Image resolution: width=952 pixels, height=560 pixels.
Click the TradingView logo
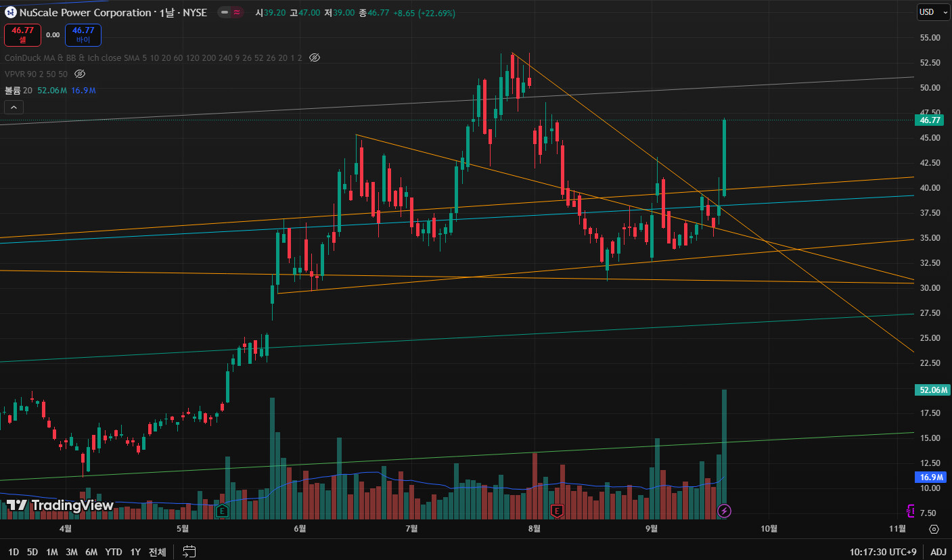60,505
